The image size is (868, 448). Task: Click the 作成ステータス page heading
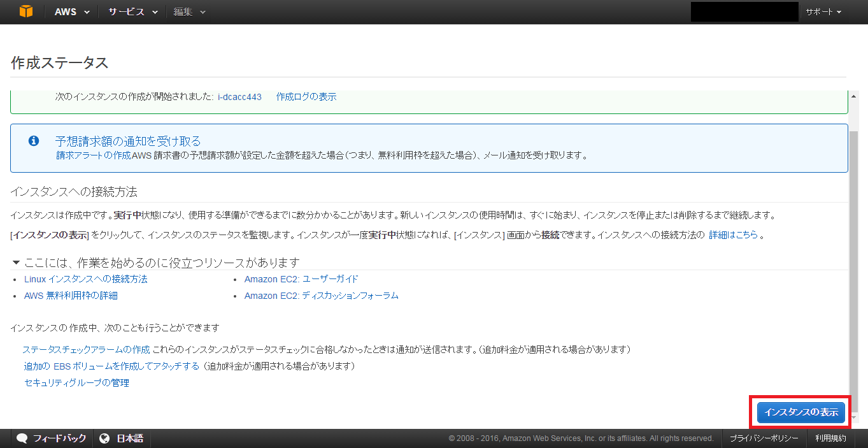60,62
